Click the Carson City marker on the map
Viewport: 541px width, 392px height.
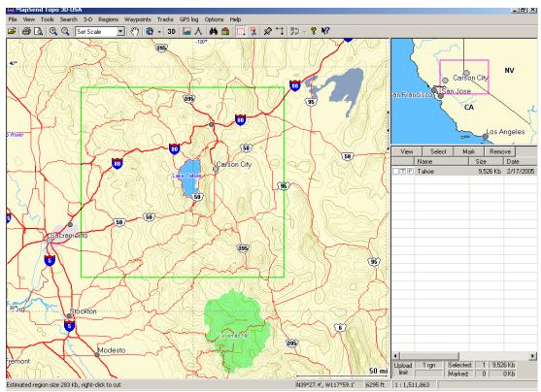pyautogui.click(x=216, y=169)
